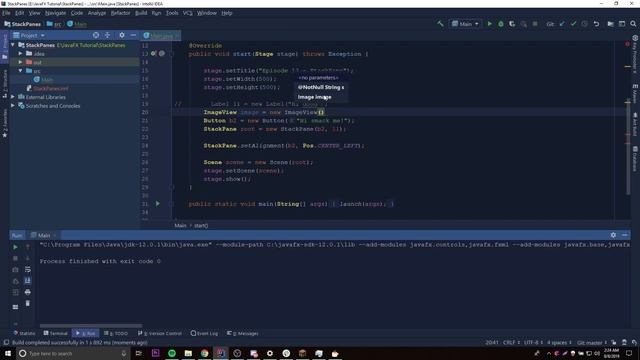Open Search Everywhere magnifier icon
Screen dimensions: 640x360
pyautogui.click(x=633, y=24)
